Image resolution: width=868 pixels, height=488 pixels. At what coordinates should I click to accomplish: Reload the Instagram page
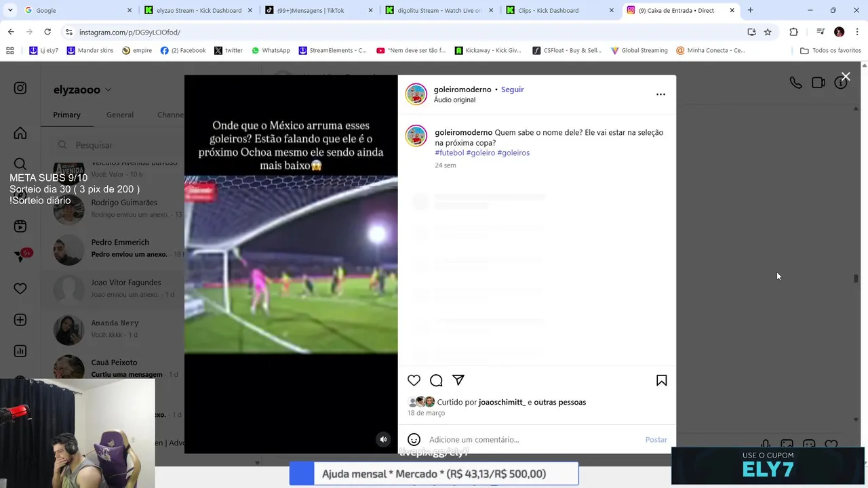tap(47, 32)
